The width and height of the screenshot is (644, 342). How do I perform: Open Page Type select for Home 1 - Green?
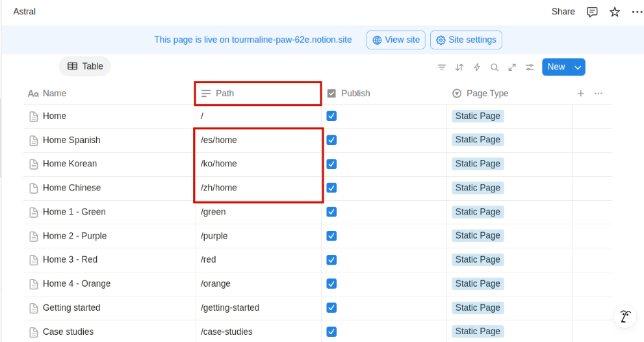click(x=478, y=212)
